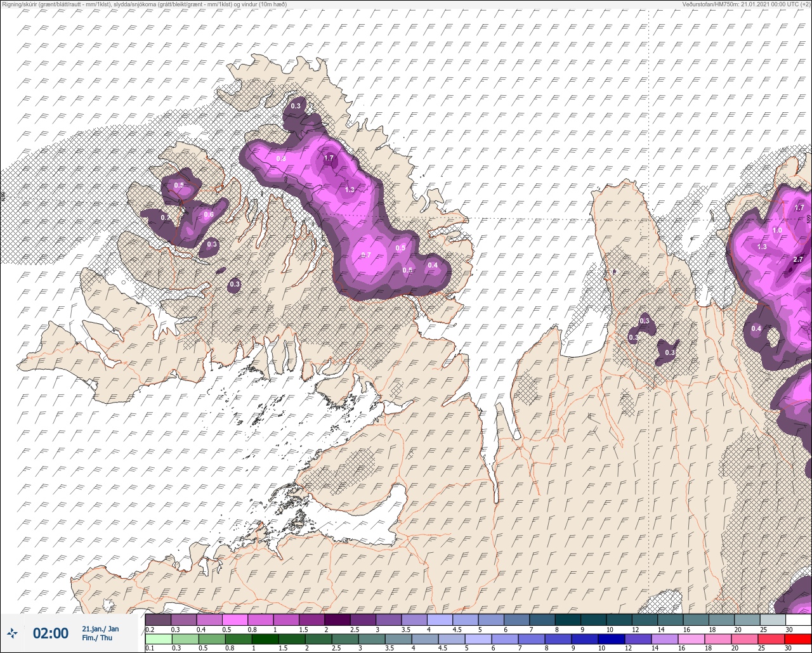Click the 2.7 snowfall value on the map
The image size is (812, 653).
pos(798,259)
